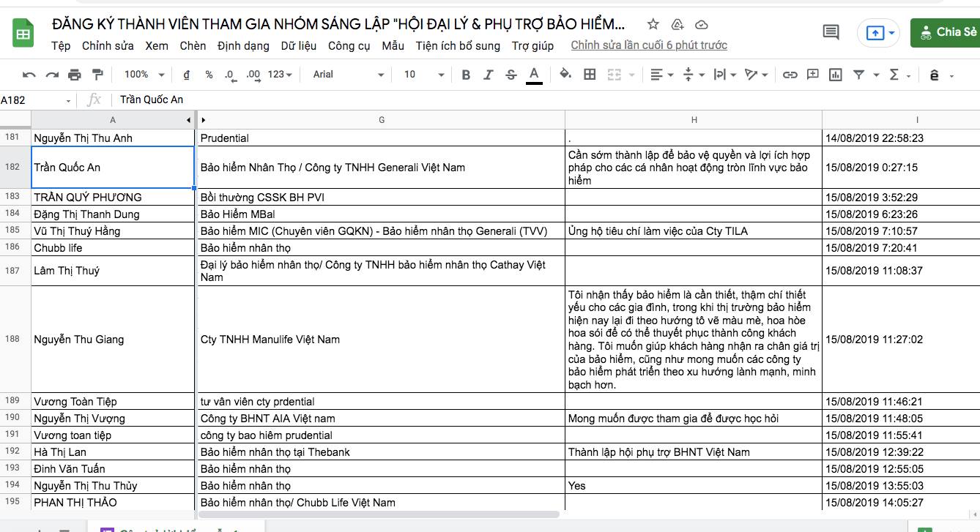Format the cell as percent
This screenshot has width=980, height=532.
click(209, 75)
